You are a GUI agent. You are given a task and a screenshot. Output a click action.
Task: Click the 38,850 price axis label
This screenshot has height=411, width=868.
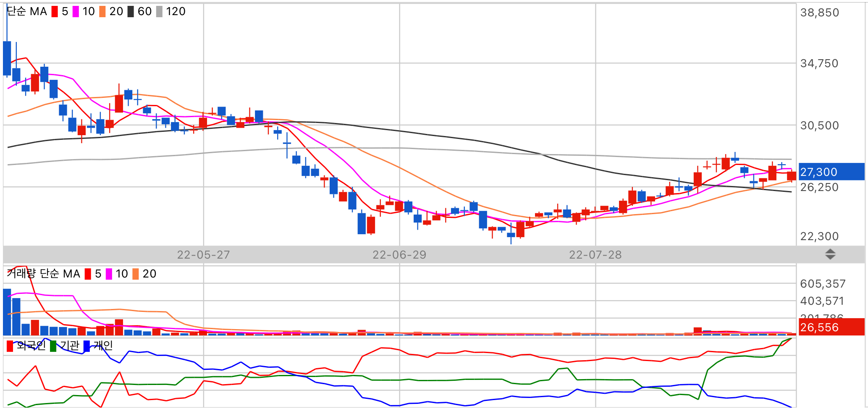point(819,13)
